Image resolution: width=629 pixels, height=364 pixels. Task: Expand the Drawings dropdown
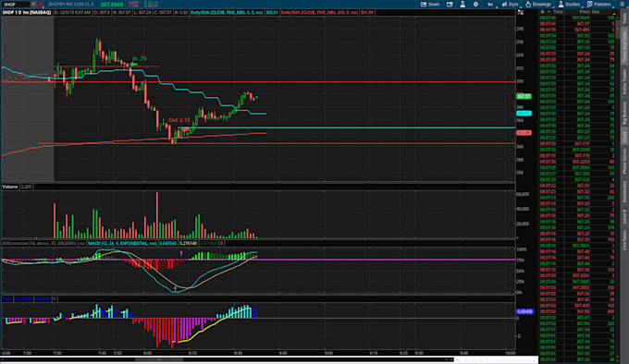(x=538, y=4)
